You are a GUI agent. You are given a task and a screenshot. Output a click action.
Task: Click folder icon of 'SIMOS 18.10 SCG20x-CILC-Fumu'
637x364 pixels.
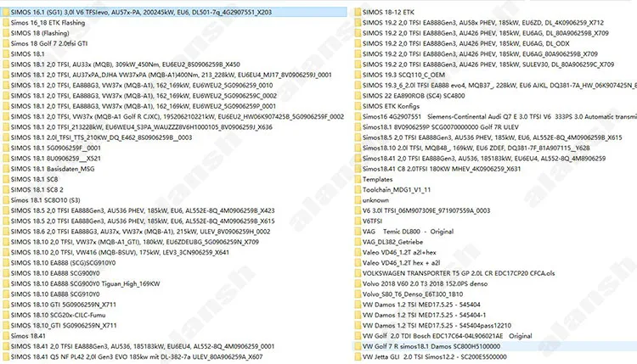pyautogui.click(x=6, y=316)
